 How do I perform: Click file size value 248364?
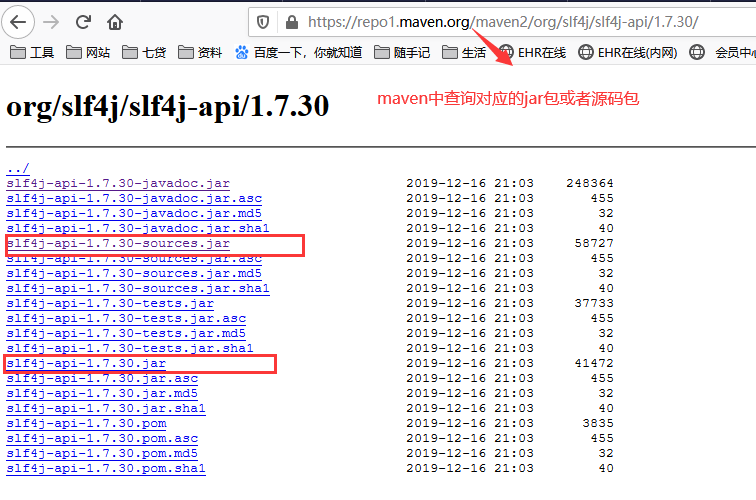pos(590,183)
